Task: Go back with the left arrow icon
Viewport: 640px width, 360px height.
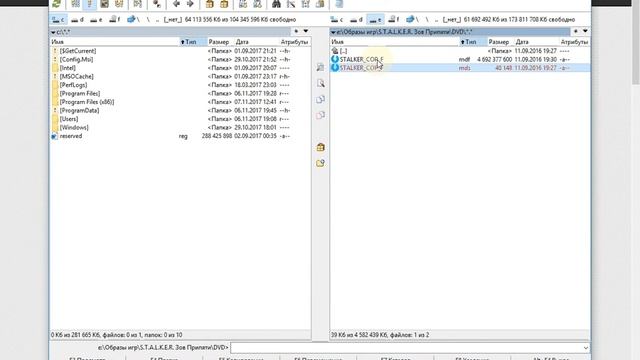Action: 176,4
